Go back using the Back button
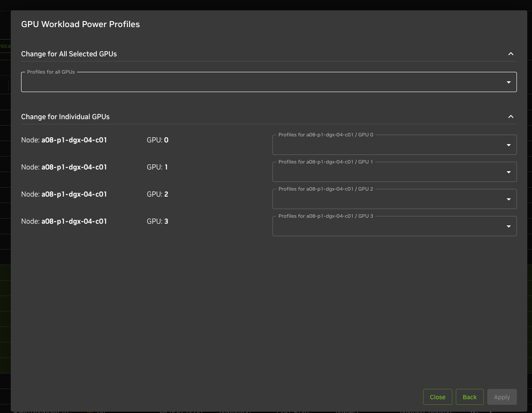This screenshot has height=413, width=532. (x=470, y=397)
